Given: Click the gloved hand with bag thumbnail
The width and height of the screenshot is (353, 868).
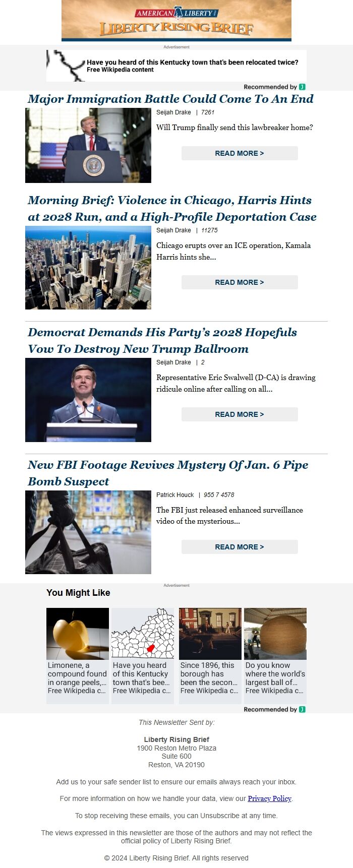Looking at the screenshot, I should pos(88,532).
